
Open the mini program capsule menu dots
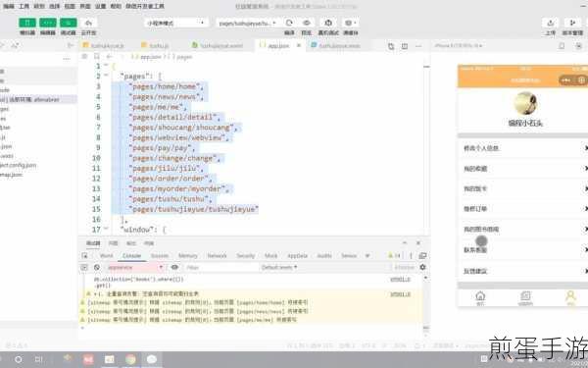point(566,80)
